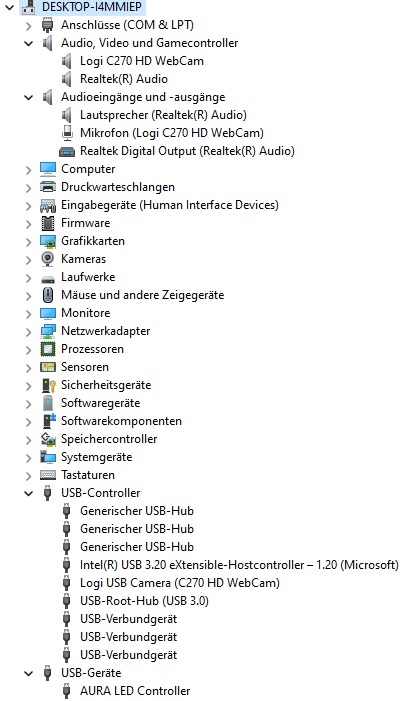403x701 pixels.
Task: Click the Eingabegeräte HID icon
Action: (47, 205)
